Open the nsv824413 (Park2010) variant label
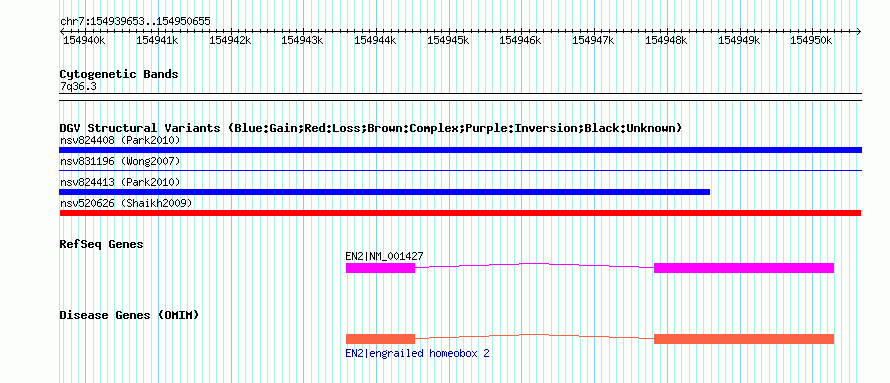 (x=120, y=182)
